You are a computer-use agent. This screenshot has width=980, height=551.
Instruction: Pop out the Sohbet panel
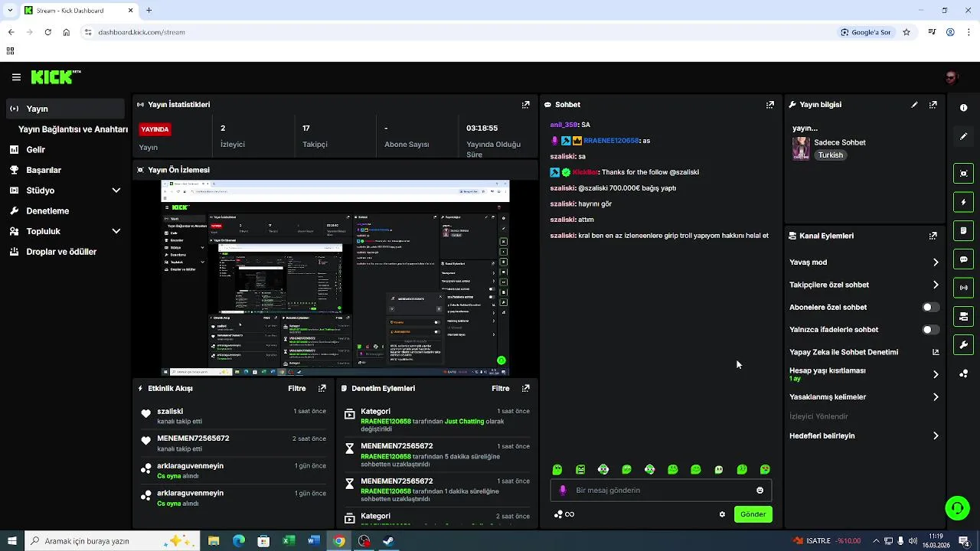(x=769, y=105)
